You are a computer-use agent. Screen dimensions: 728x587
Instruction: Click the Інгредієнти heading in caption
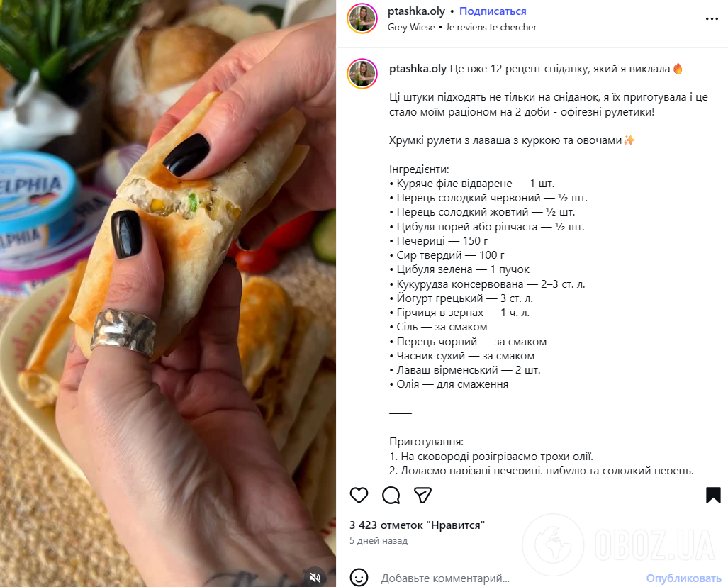click(x=419, y=169)
